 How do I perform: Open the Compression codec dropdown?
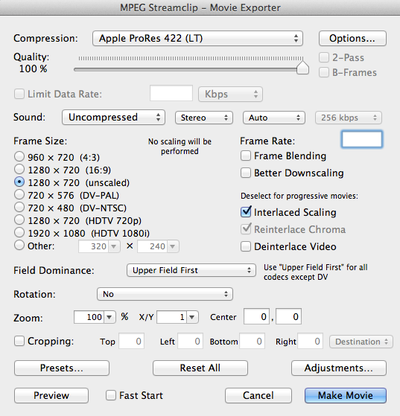click(x=197, y=38)
